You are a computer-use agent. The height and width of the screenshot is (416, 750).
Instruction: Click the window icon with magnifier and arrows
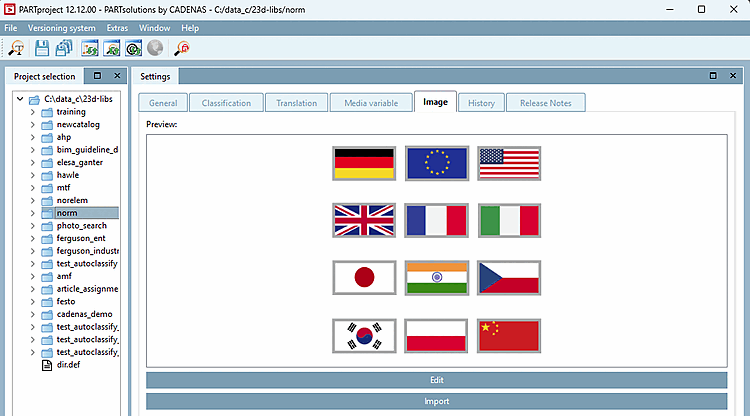click(x=111, y=48)
